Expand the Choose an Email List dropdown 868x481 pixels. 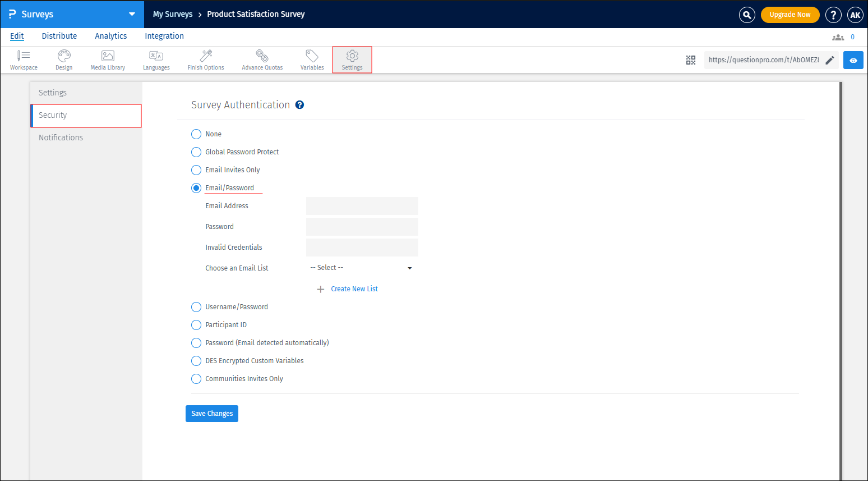click(x=362, y=268)
